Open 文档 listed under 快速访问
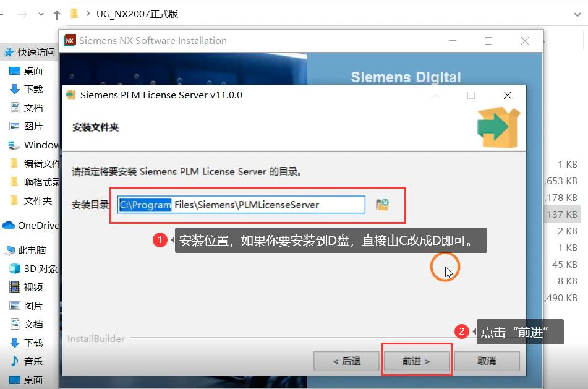Screen dimensions: 588x389 tap(33, 108)
